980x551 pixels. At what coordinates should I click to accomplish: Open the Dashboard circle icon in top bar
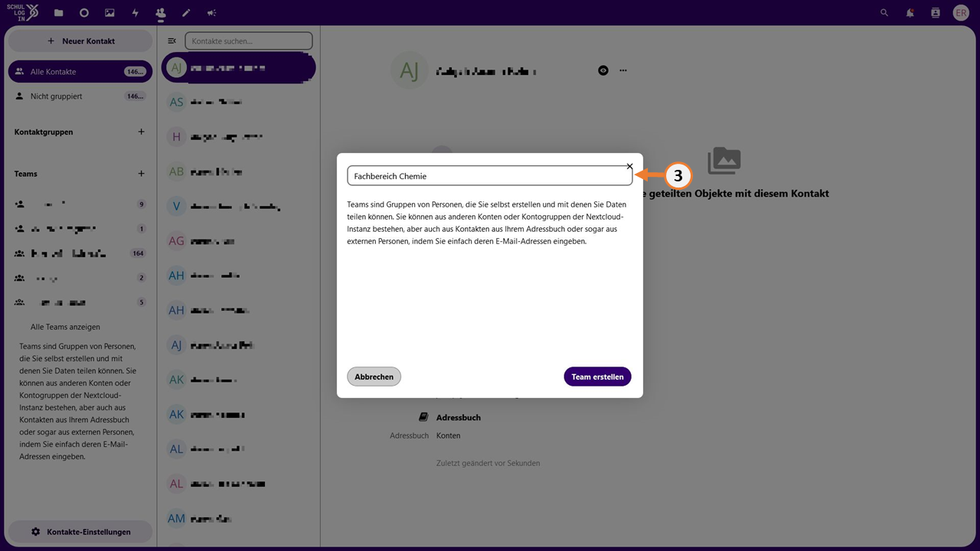[x=84, y=13]
